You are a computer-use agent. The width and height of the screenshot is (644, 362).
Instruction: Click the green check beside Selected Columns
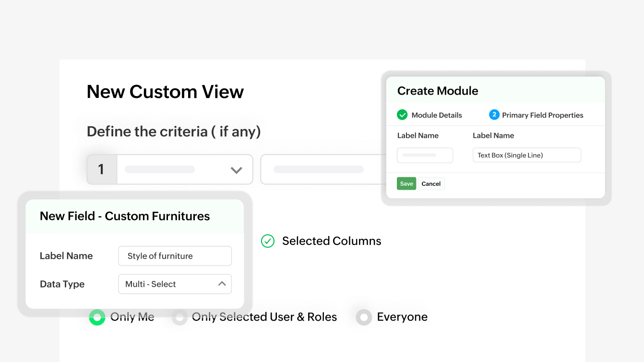(267, 241)
